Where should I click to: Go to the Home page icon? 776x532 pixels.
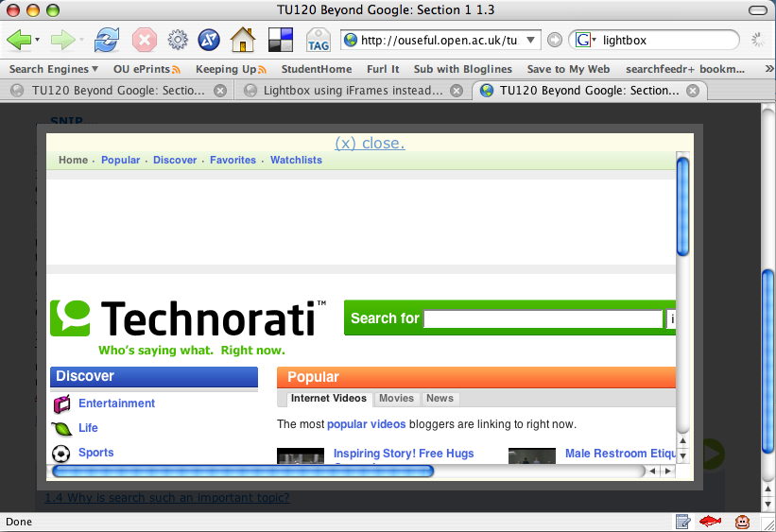(x=243, y=40)
